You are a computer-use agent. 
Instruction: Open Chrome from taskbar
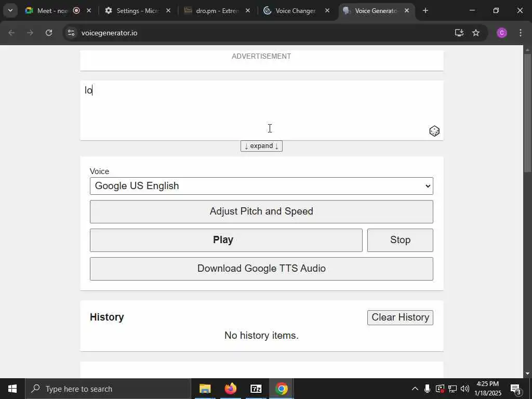click(281, 389)
